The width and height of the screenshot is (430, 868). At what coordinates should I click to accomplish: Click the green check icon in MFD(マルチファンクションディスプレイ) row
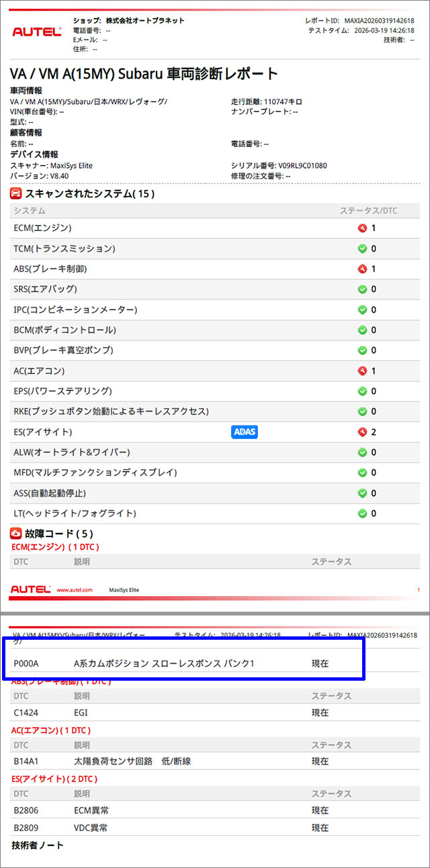point(362,473)
